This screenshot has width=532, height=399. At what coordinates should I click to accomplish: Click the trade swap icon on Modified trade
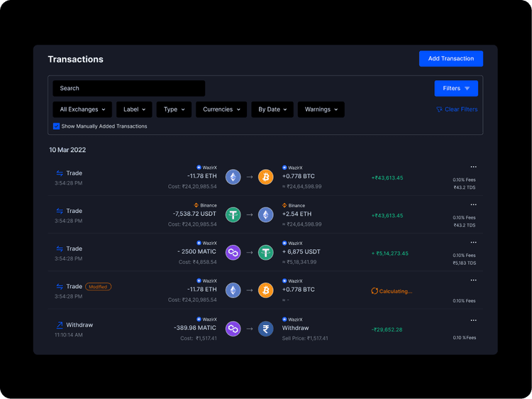60,287
